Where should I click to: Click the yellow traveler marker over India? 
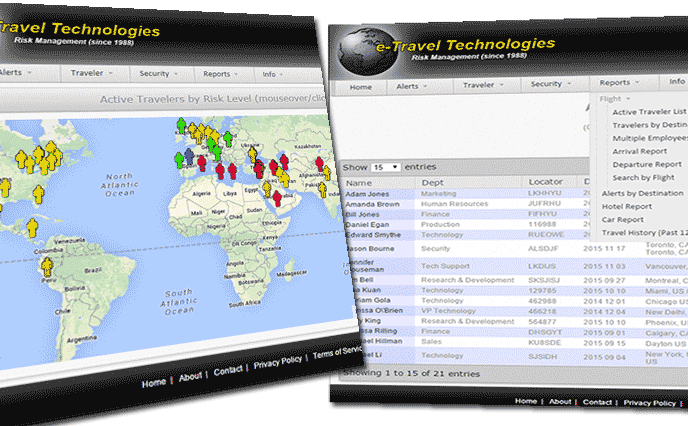322,190
